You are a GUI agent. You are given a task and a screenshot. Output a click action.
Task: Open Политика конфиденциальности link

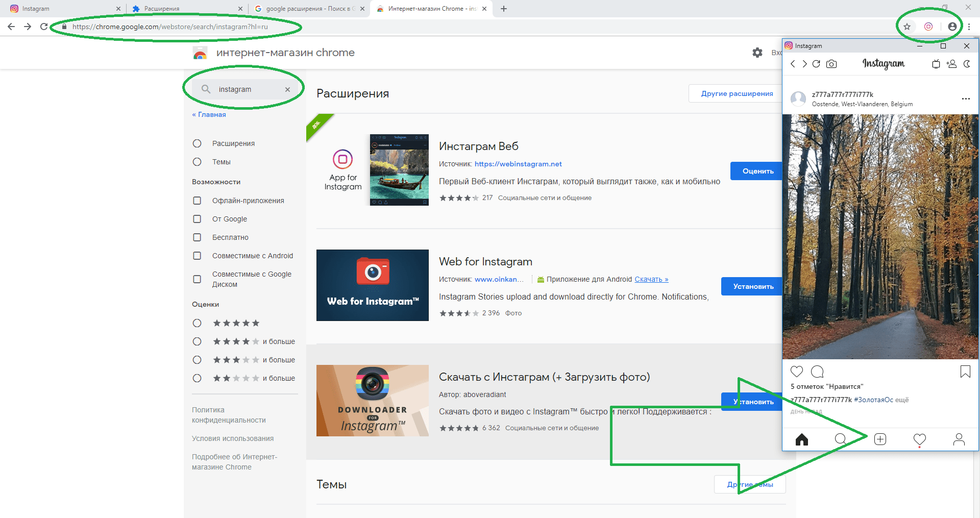229,415
